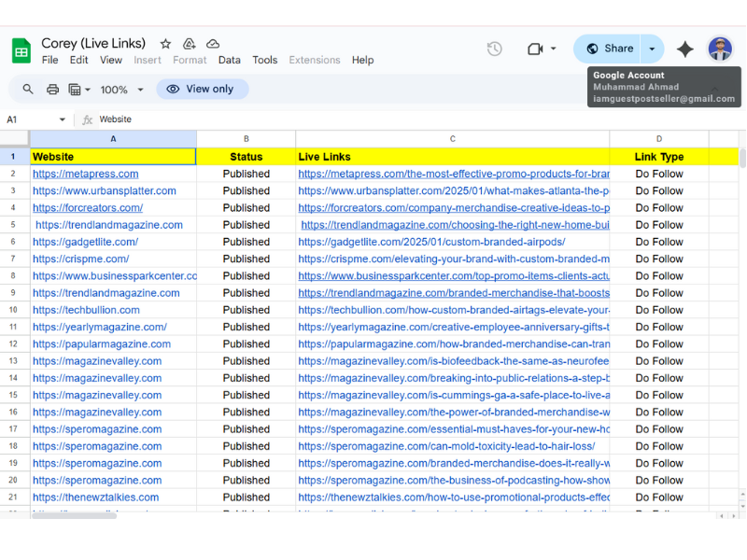Open the Edit menu
747x560 pixels.
(78, 60)
